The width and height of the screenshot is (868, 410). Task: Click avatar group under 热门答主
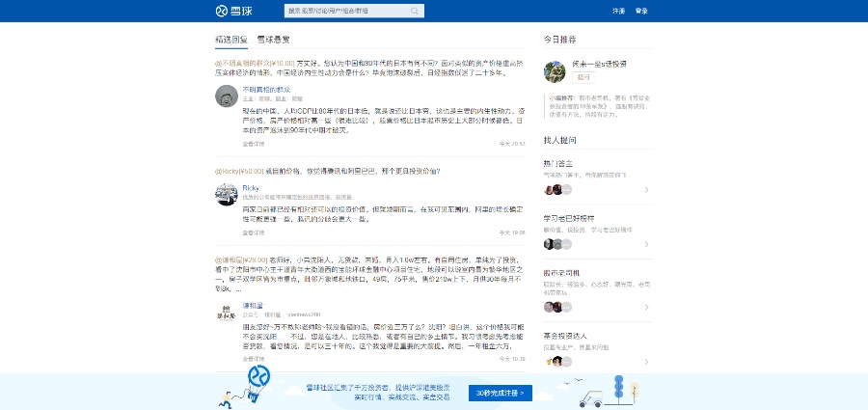557,189
